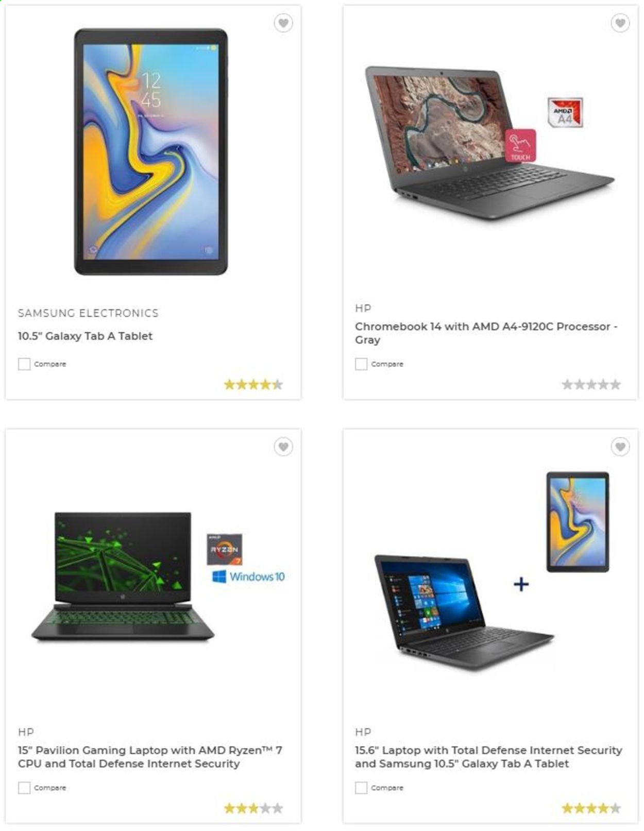This screenshot has height=831, width=644.
Task: Click the Galaxy Tab A tablet product image
Action: pos(150,151)
